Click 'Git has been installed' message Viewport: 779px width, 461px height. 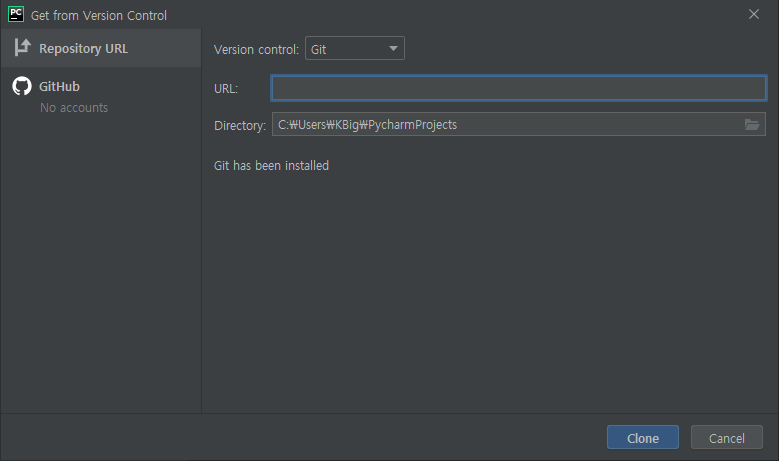(271, 165)
